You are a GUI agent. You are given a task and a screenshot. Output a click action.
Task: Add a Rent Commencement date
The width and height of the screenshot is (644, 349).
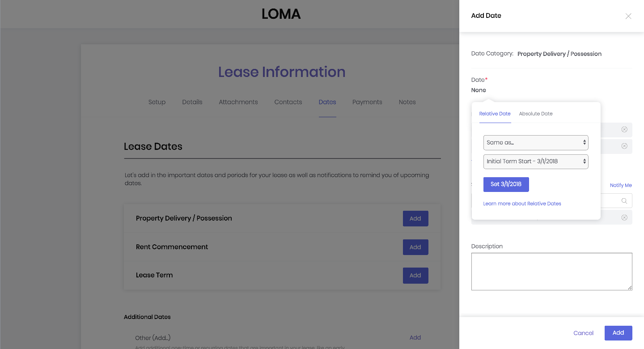click(415, 247)
